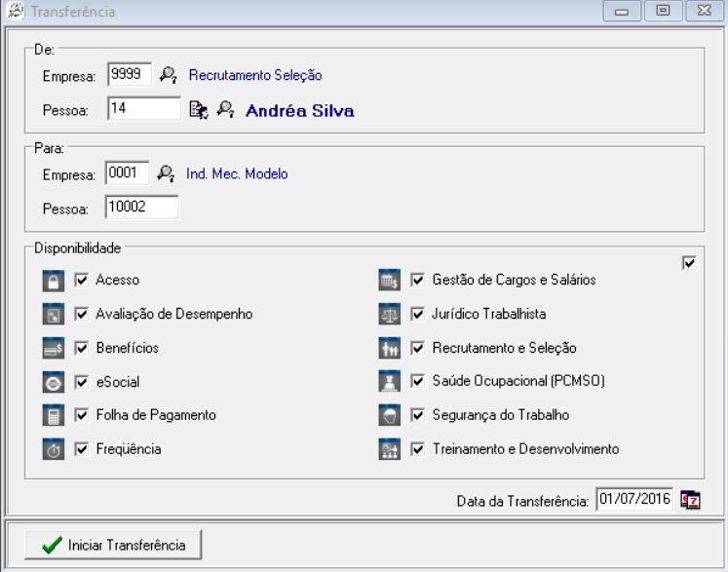Click the person details icon next to Pessoa 14

click(198, 110)
